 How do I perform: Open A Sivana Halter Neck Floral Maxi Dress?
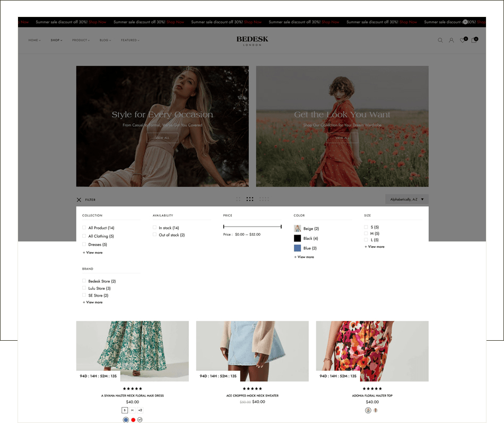133,395
